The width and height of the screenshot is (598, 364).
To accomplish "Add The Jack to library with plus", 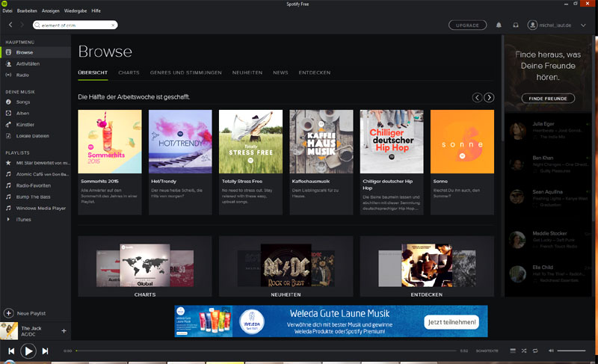I will 64,331.
